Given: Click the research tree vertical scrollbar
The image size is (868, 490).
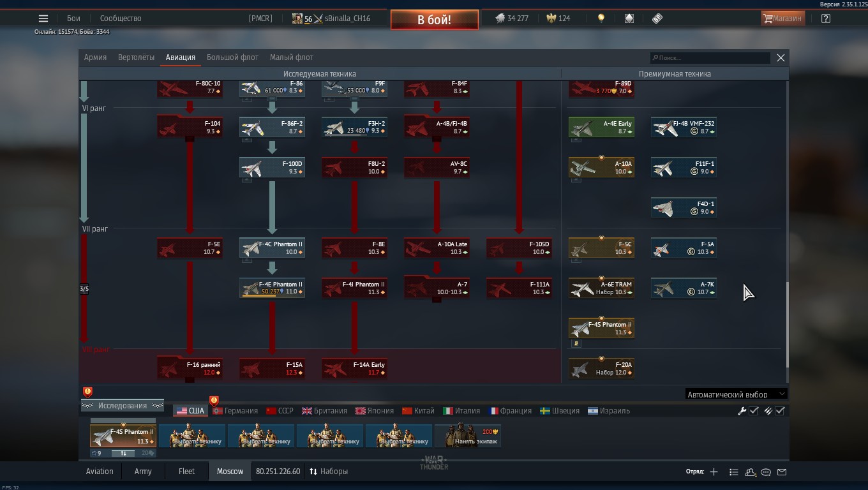Looking at the screenshot, I should (787, 324).
